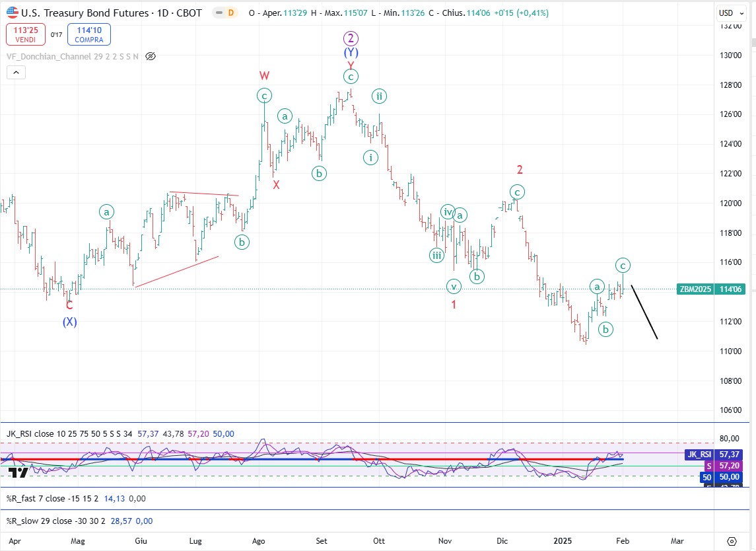Viewport: 756px width, 551px height.
Task: Select the circled v wave label
Action: pos(454,287)
